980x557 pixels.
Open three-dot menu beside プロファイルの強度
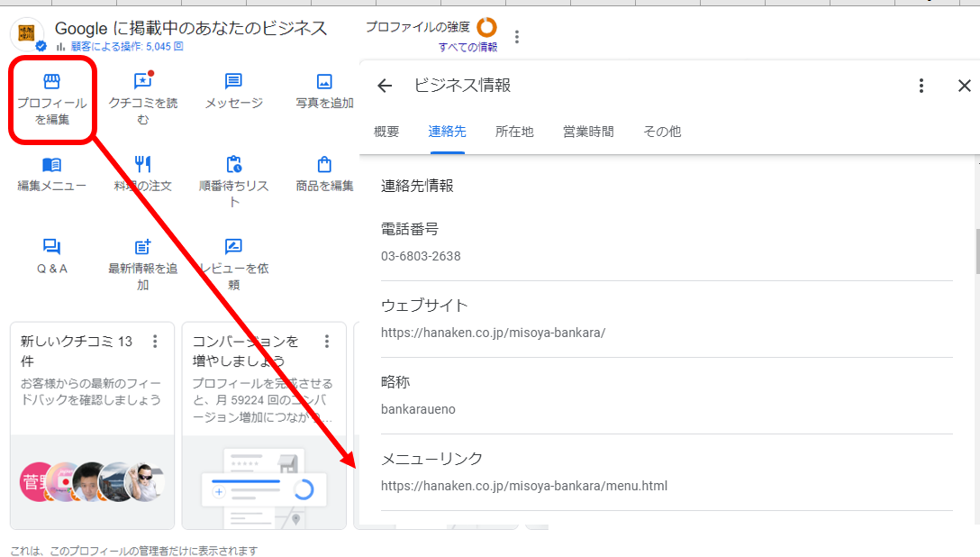tap(517, 37)
